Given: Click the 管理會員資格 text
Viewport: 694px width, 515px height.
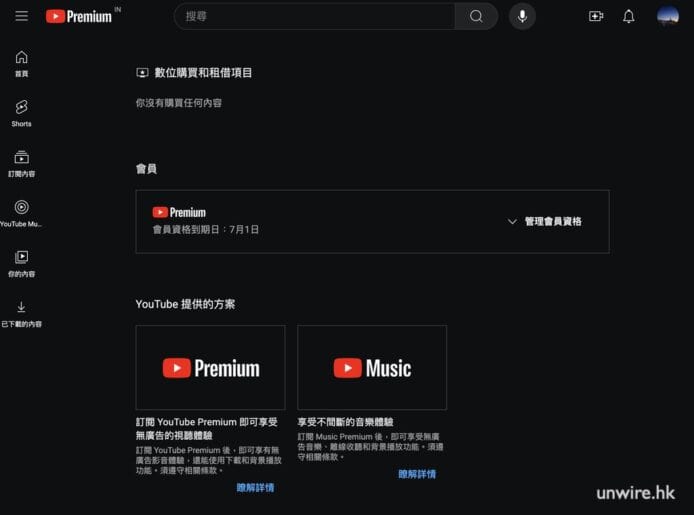Looking at the screenshot, I should tap(553, 222).
